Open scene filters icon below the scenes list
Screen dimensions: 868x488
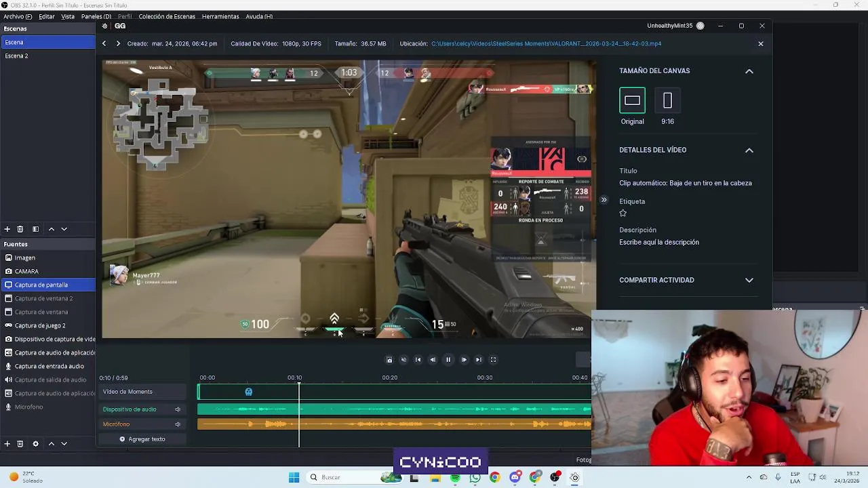tap(35, 229)
